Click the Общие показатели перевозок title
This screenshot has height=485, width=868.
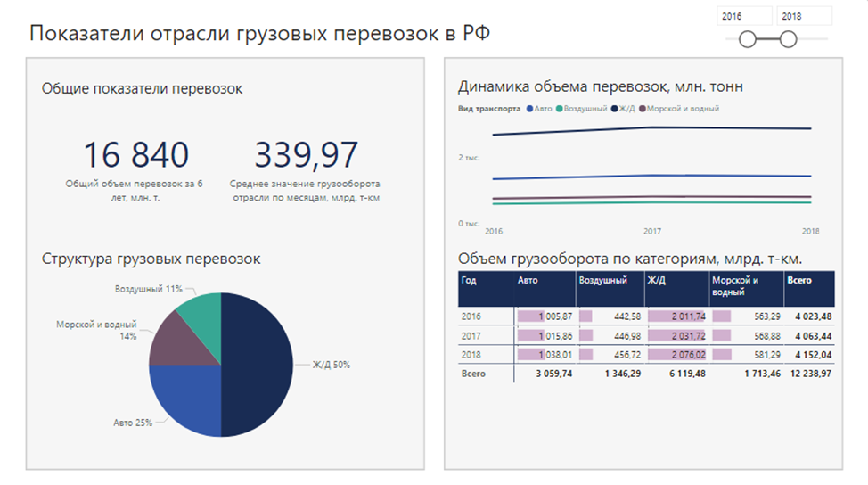(x=142, y=88)
